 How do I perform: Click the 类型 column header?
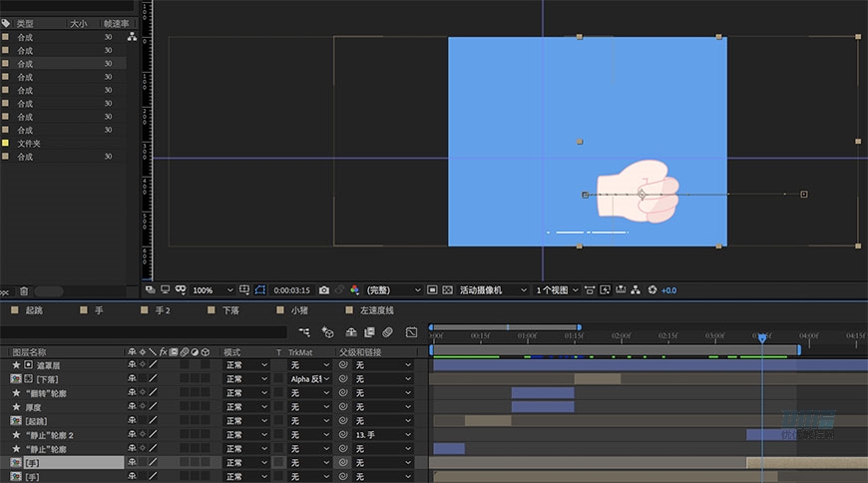(25, 23)
